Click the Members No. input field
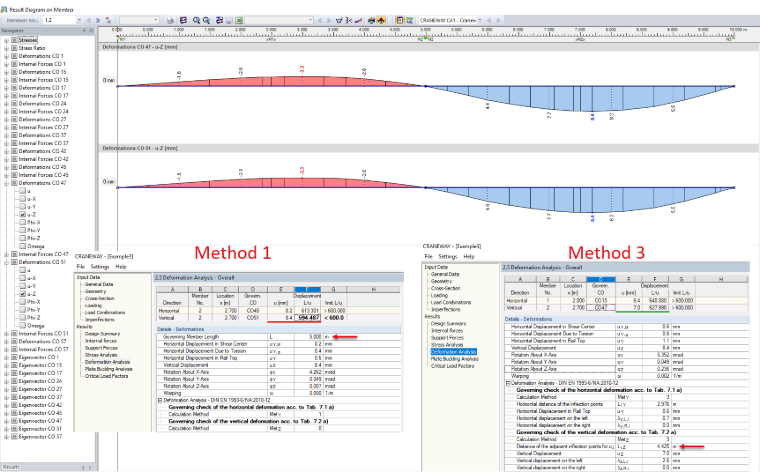Viewport: 760px width, 476px height. coord(59,20)
